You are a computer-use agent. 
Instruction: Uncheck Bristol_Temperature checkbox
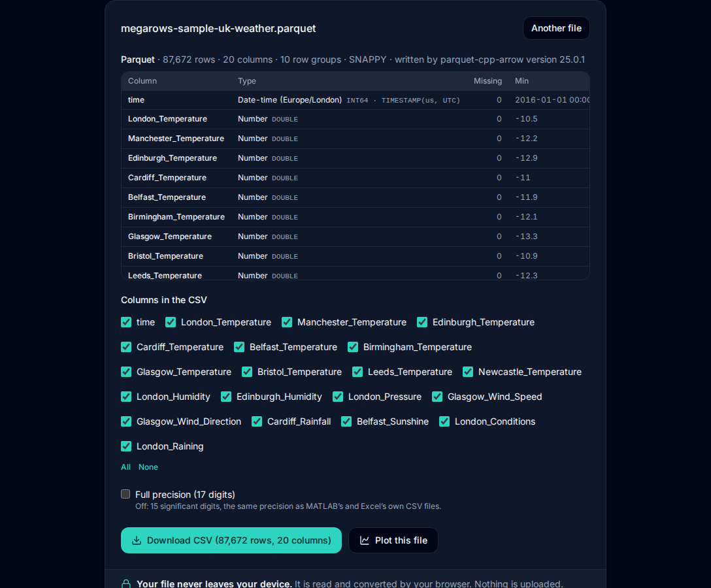click(246, 372)
